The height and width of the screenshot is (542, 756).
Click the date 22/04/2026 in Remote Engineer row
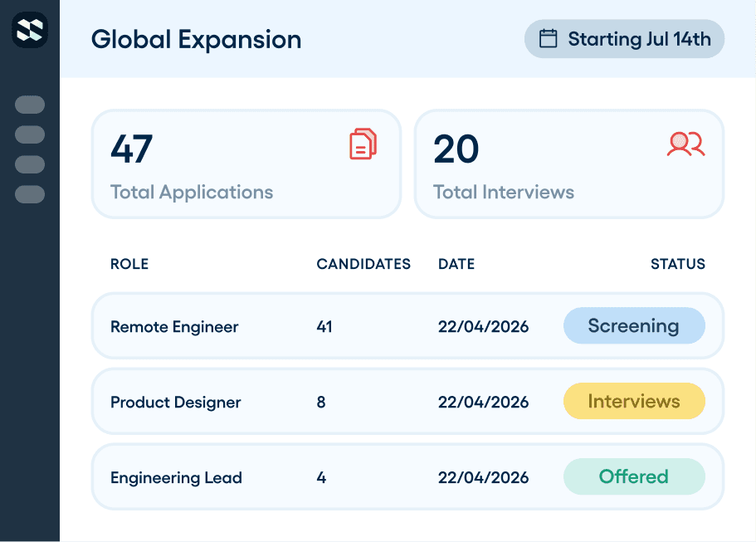click(483, 327)
